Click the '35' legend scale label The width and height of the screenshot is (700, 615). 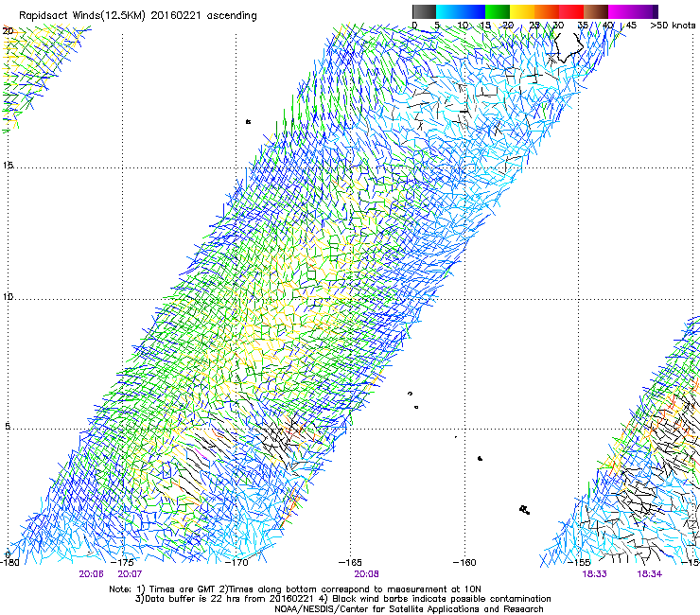tap(583, 25)
